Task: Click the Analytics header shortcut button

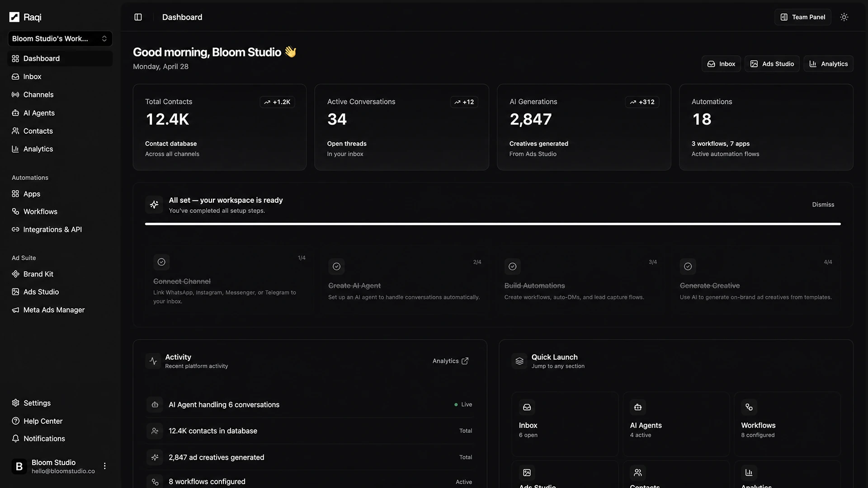Action: pyautogui.click(x=828, y=64)
